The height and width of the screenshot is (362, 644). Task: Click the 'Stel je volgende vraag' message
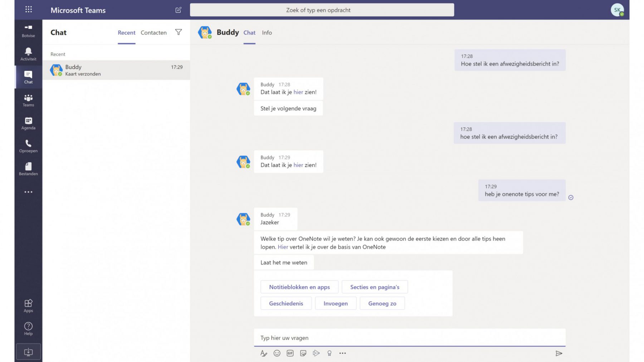click(288, 108)
